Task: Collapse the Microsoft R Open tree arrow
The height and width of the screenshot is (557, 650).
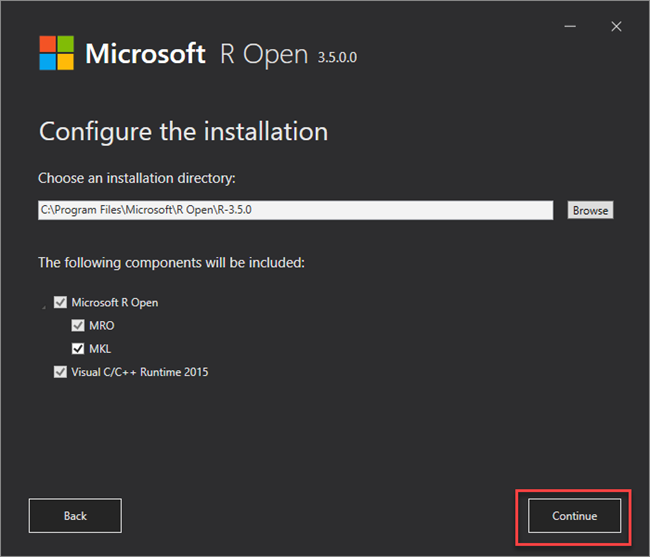Action: (44, 304)
